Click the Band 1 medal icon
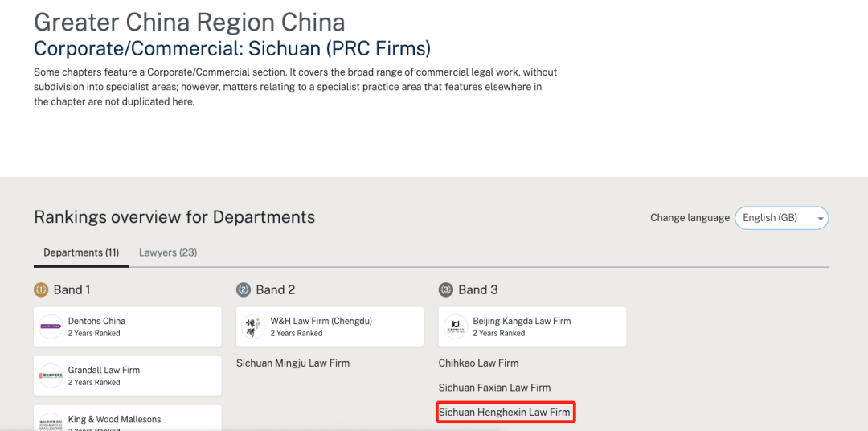The height and width of the screenshot is (431, 868). click(x=41, y=289)
